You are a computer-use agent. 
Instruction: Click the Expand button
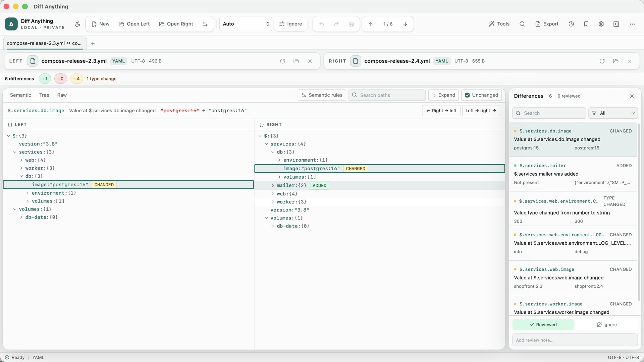tap(443, 95)
